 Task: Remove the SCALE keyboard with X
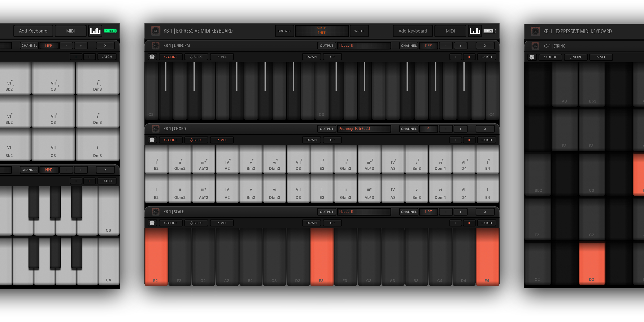point(485,212)
